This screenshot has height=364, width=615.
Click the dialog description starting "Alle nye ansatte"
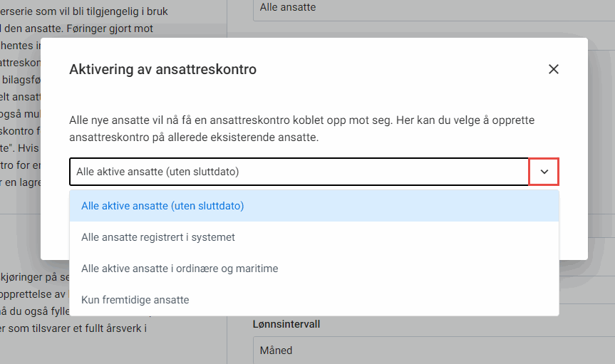(311, 120)
